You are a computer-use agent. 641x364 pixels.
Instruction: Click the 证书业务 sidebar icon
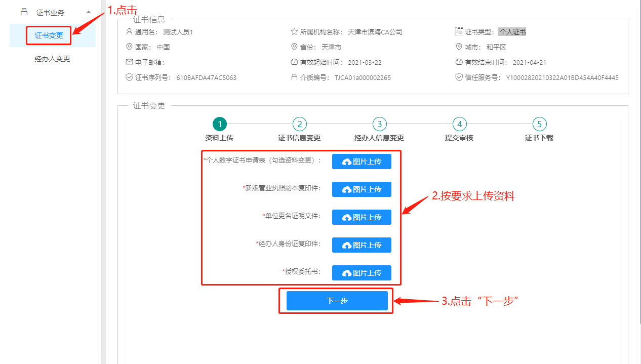point(24,12)
